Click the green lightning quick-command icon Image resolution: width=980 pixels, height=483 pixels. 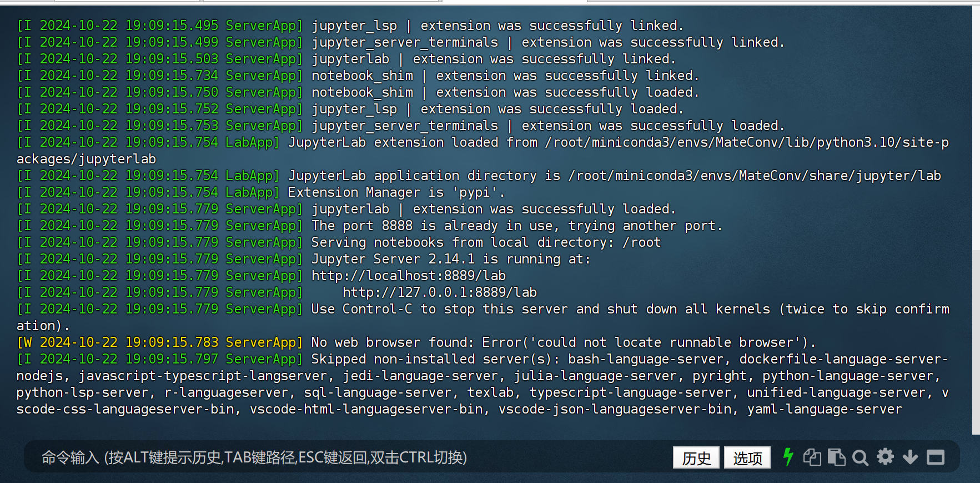[788, 457]
